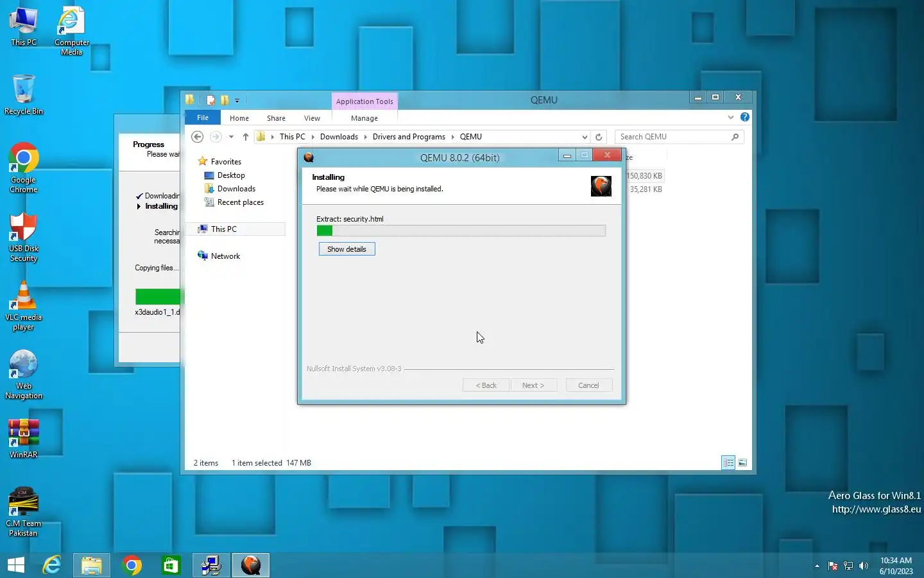This screenshot has height=578, width=924.
Task: Open File Explorer taskbar icon
Action: pyautogui.click(x=92, y=565)
